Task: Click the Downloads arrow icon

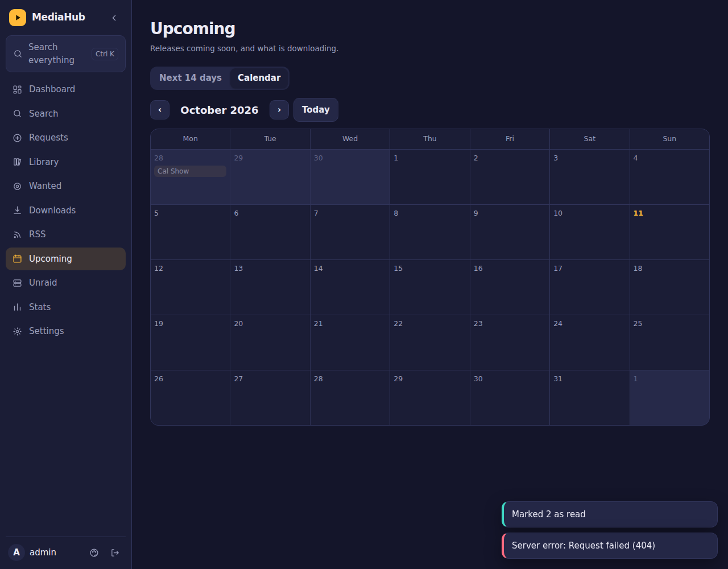Action: tap(18, 211)
